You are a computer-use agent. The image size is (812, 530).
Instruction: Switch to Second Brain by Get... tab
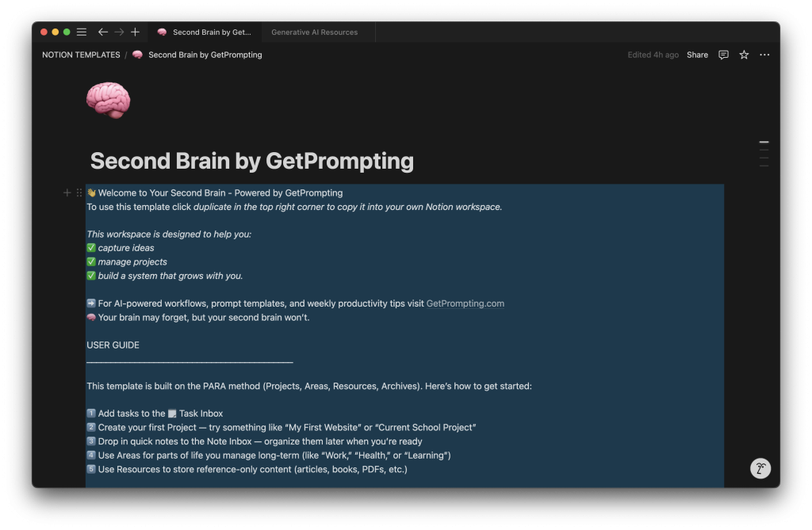(x=205, y=32)
